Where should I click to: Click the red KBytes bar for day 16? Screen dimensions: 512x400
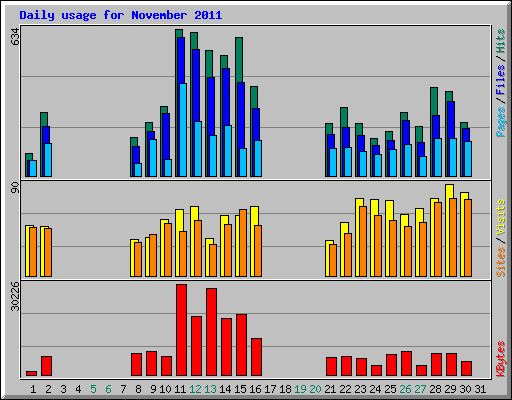point(256,357)
